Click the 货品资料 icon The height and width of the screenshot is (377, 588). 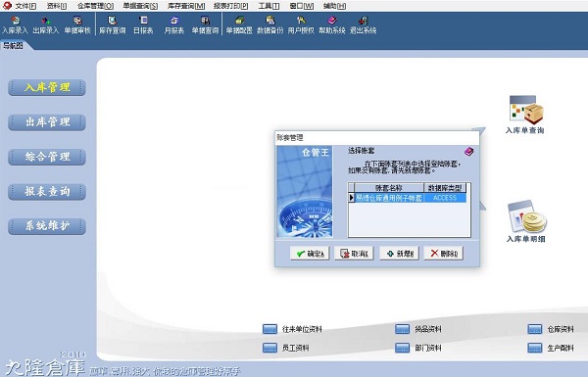pyautogui.click(x=403, y=329)
